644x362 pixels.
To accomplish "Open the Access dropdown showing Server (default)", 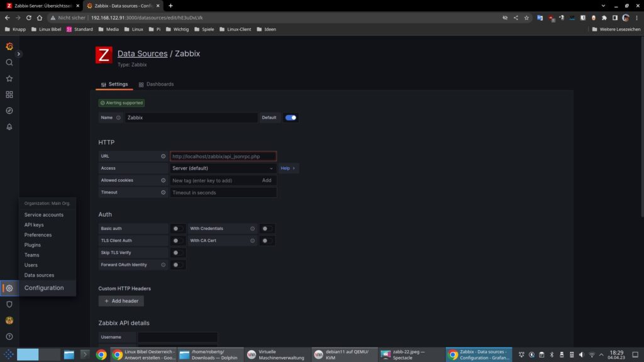I will (x=223, y=168).
